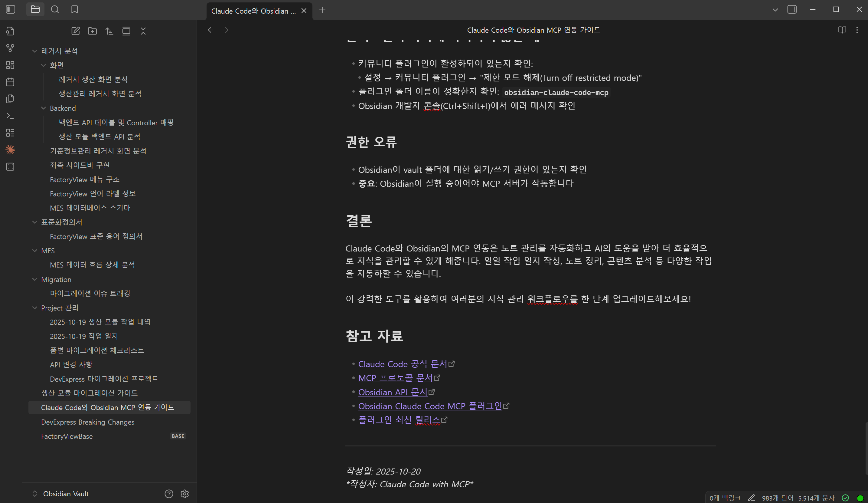Open the note's three-dot more options menu
The height and width of the screenshot is (503, 868).
click(x=857, y=30)
